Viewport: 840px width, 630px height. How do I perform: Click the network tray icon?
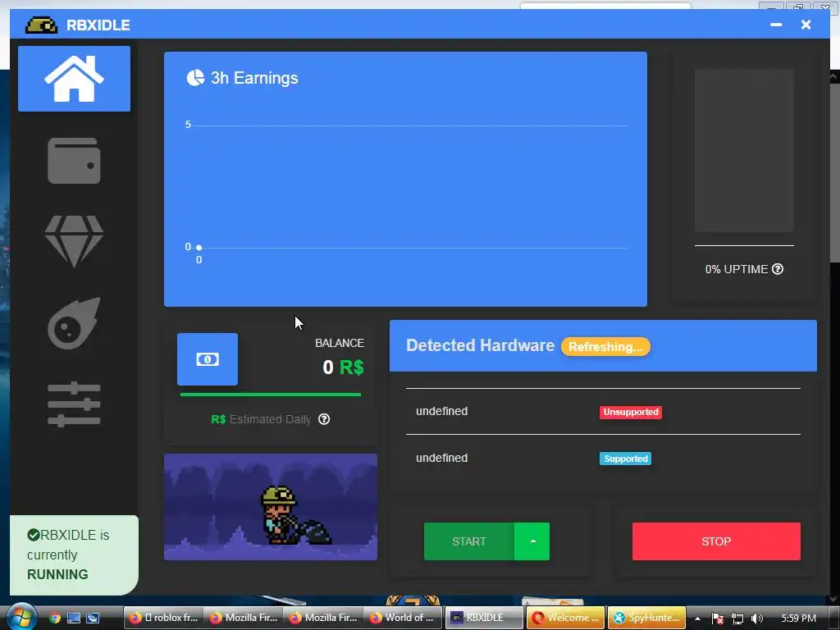point(737,619)
